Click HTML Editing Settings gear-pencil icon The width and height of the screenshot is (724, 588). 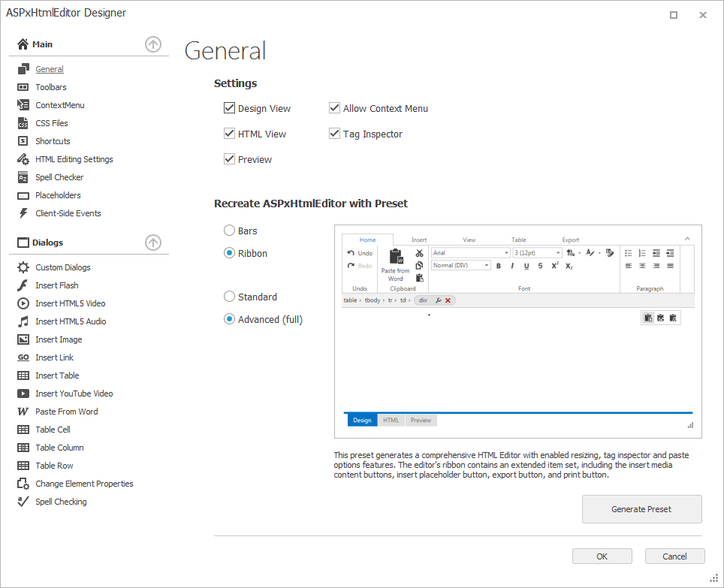coord(23,159)
